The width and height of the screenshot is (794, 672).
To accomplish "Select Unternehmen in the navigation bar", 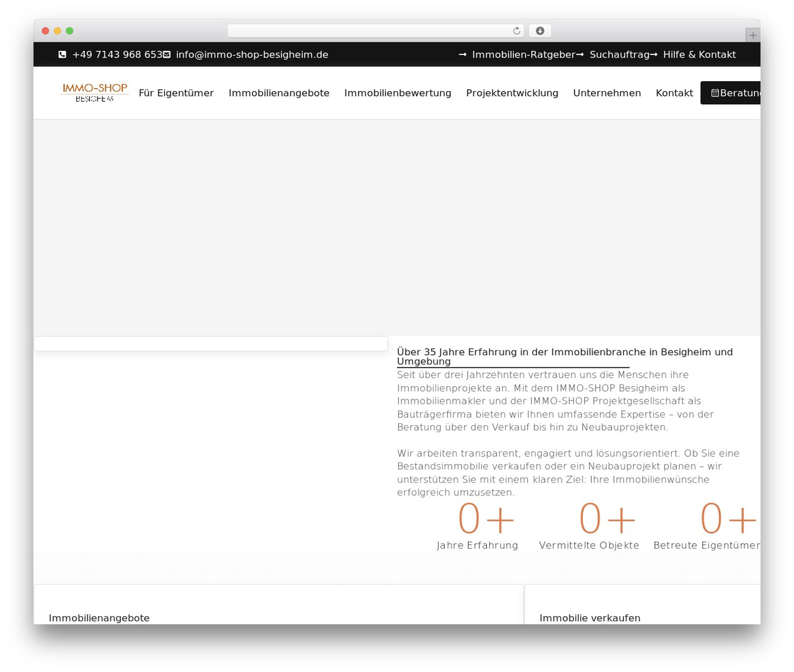I will [x=607, y=93].
